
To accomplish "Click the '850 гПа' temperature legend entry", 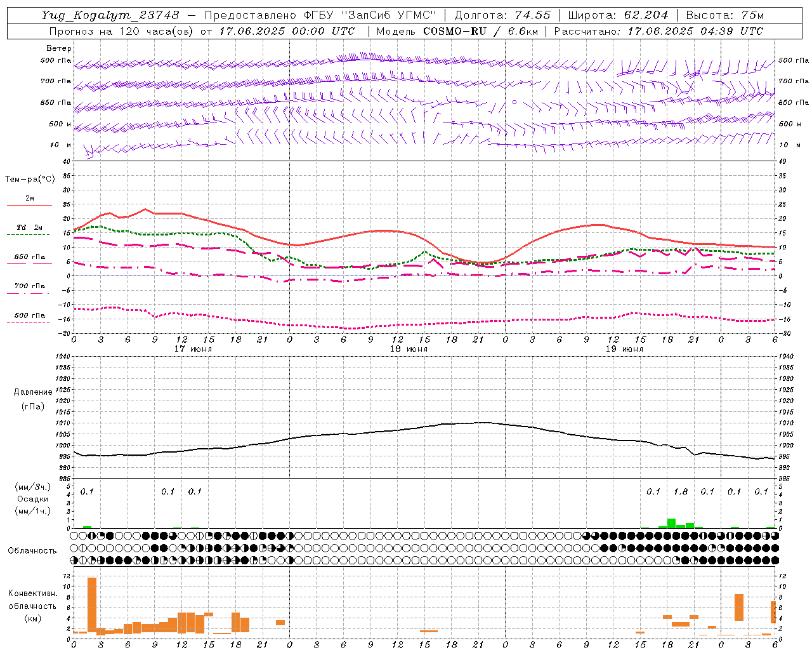I will [30, 256].
